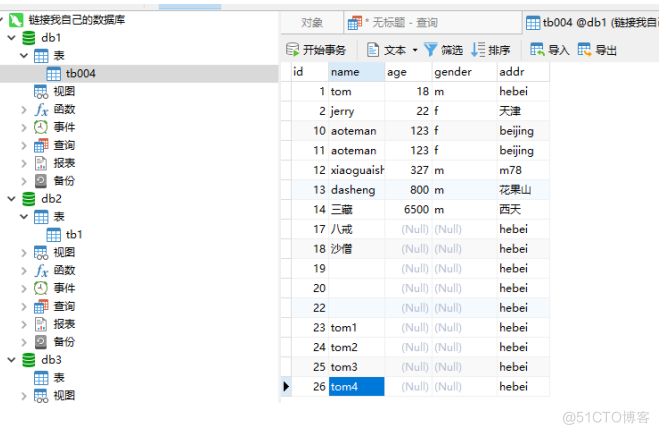Select the name cell 'tom2'

pos(356,347)
